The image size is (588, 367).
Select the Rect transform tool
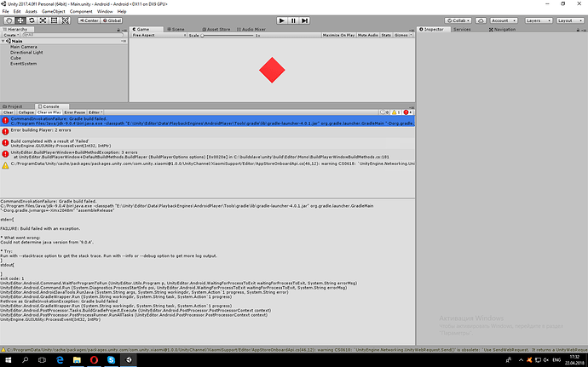click(54, 20)
